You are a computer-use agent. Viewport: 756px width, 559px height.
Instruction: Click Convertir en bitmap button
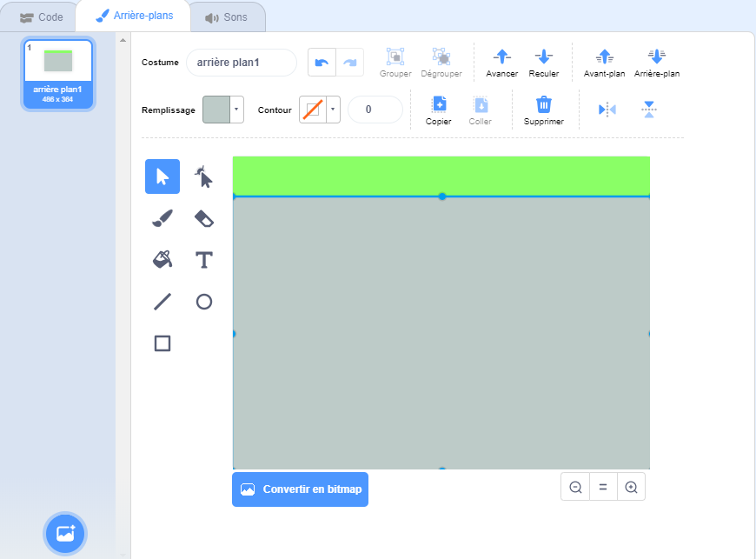click(300, 489)
